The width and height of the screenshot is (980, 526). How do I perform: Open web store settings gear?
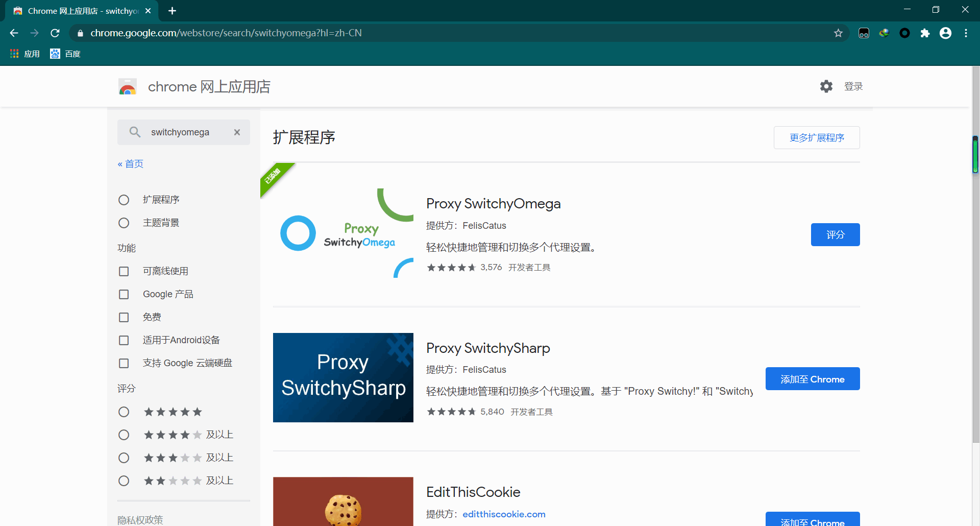pos(826,86)
